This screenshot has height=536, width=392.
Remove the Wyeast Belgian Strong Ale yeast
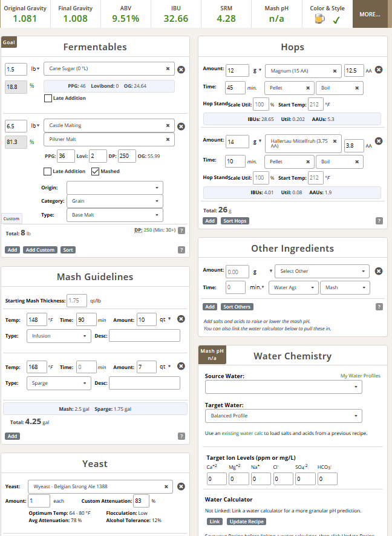click(x=181, y=486)
